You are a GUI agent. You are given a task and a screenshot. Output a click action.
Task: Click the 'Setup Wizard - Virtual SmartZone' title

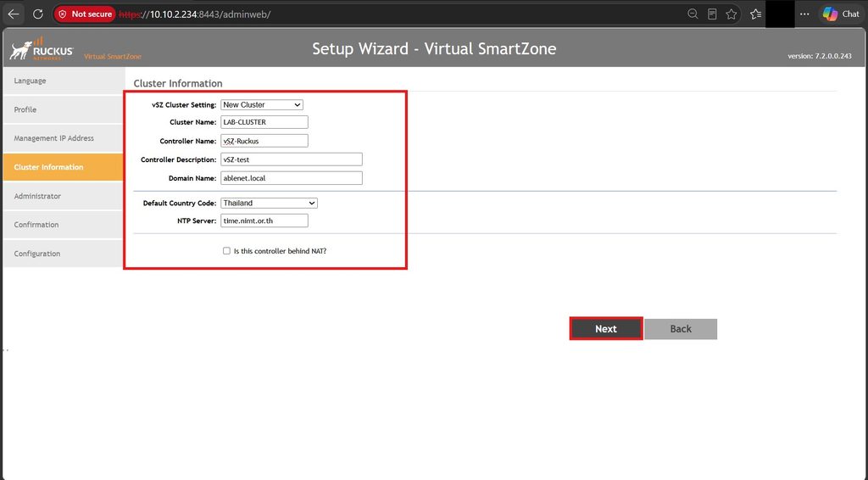(x=434, y=48)
